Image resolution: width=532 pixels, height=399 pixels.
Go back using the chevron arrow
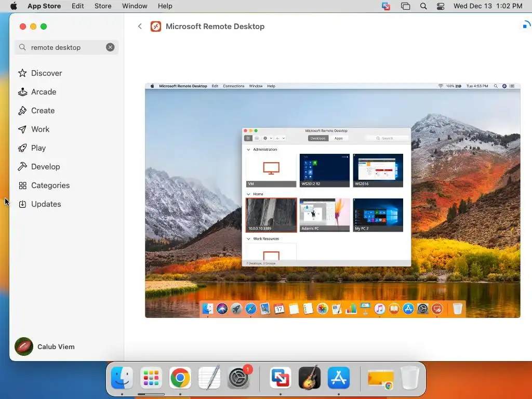pyautogui.click(x=140, y=26)
